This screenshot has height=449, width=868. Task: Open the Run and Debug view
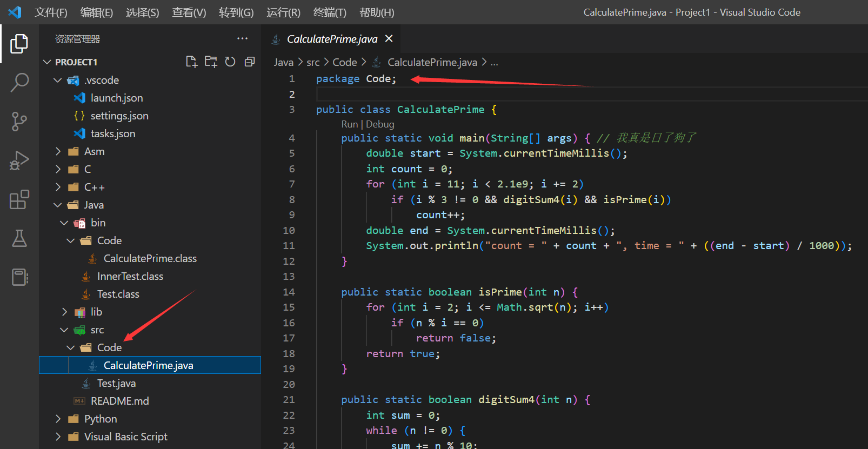click(19, 160)
